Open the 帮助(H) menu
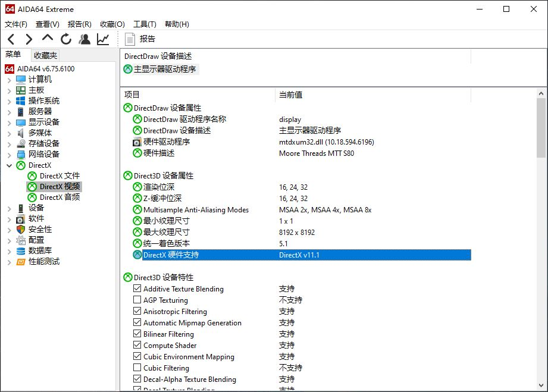548x392 pixels. [177, 24]
